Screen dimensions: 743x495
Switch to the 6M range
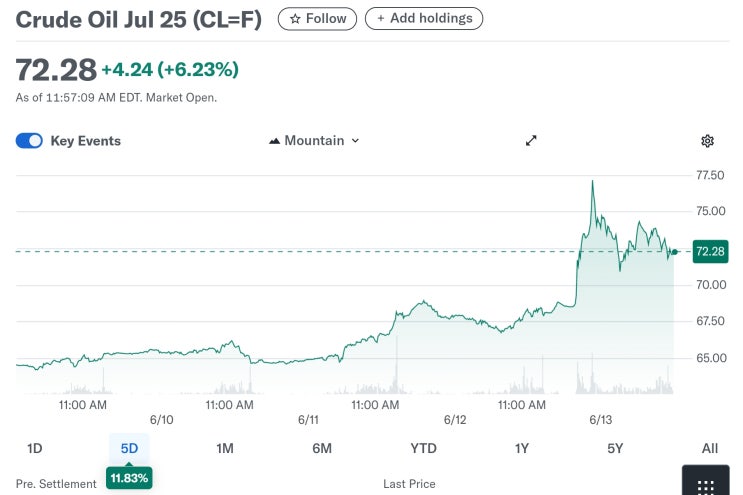coord(322,448)
